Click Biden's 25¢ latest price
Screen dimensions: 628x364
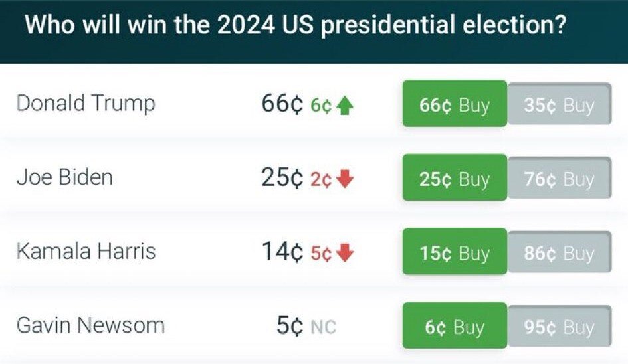click(282, 179)
